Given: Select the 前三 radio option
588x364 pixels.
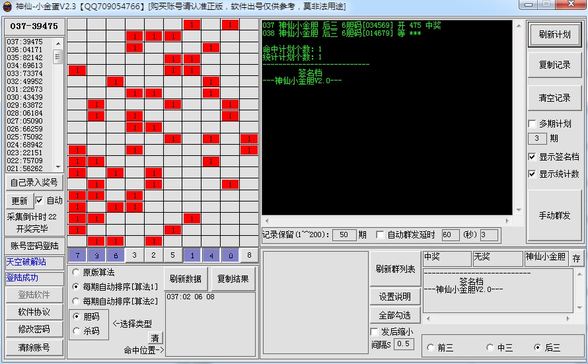Looking at the screenshot, I should tap(432, 347).
